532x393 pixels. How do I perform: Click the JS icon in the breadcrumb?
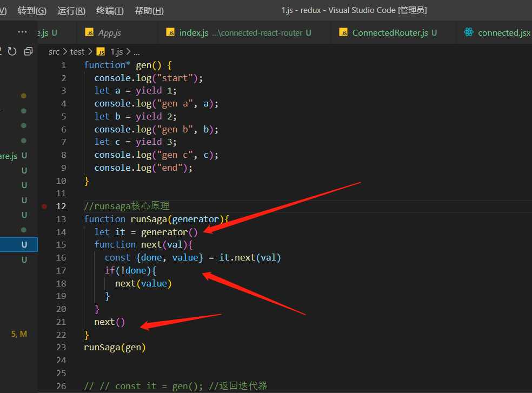click(101, 52)
